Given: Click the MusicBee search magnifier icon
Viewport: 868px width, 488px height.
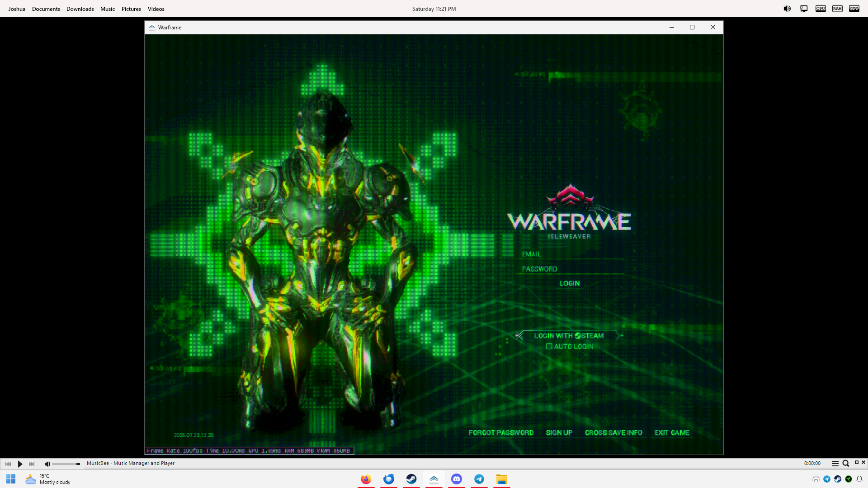Looking at the screenshot, I should (x=846, y=464).
